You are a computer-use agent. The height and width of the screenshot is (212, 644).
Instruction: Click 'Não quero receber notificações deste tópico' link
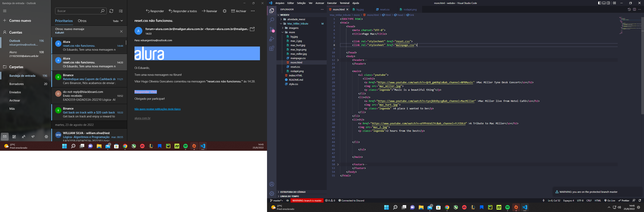157,109
